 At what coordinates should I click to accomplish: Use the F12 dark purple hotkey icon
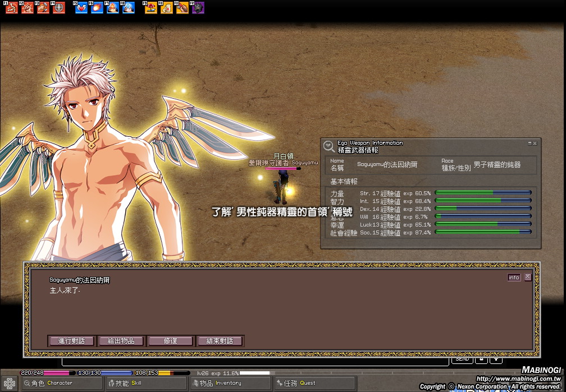coord(198,8)
